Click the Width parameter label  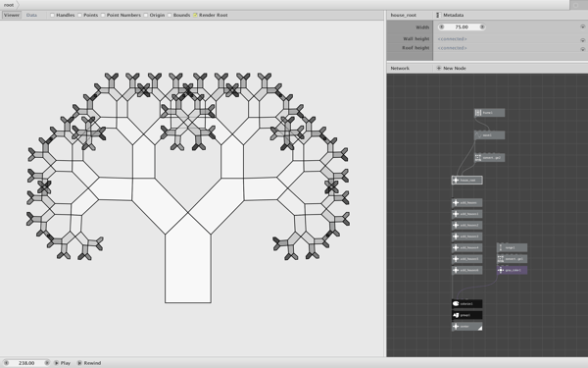(422, 27)
